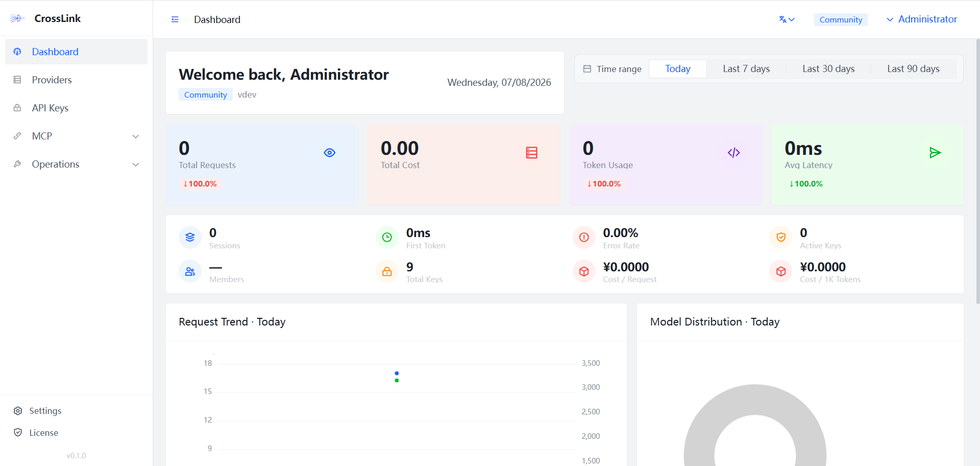
Task: Click the blue legend dot in chart
Action: [x=397, y=373]
